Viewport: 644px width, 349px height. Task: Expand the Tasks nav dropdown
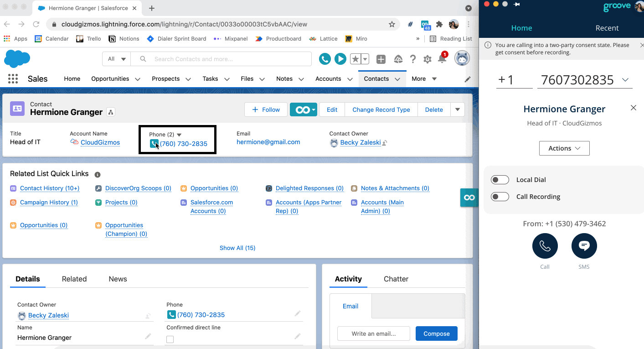pos(227,79)
